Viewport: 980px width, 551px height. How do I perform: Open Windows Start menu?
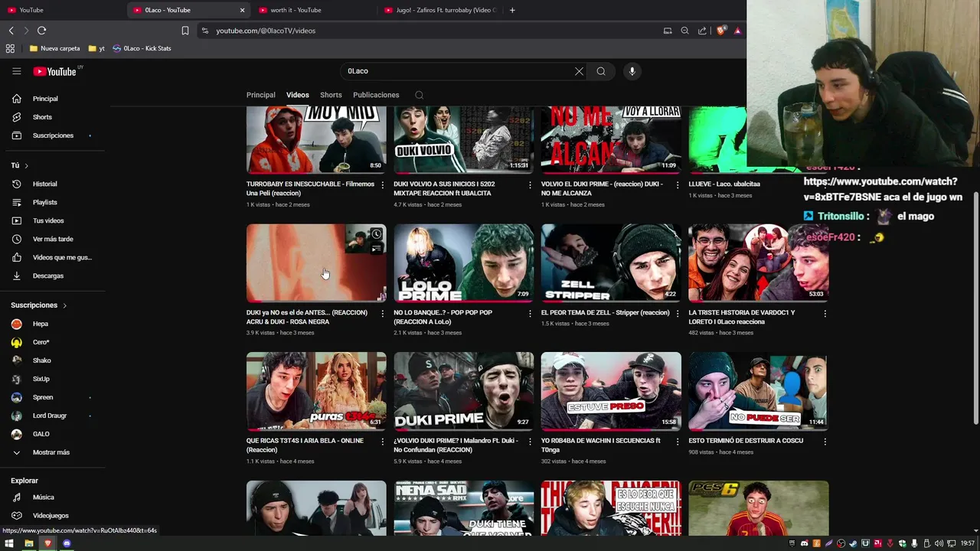coord(10,543)
